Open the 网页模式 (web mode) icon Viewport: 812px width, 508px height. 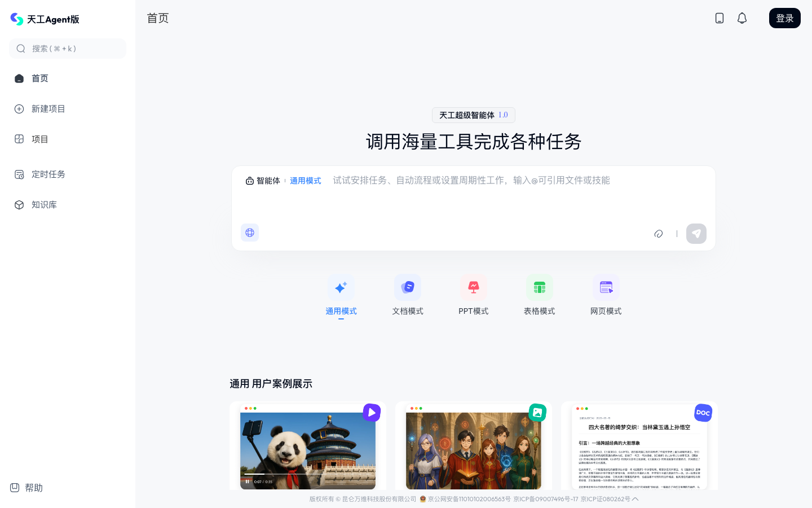pyautogui.click(x=606, y=287)
